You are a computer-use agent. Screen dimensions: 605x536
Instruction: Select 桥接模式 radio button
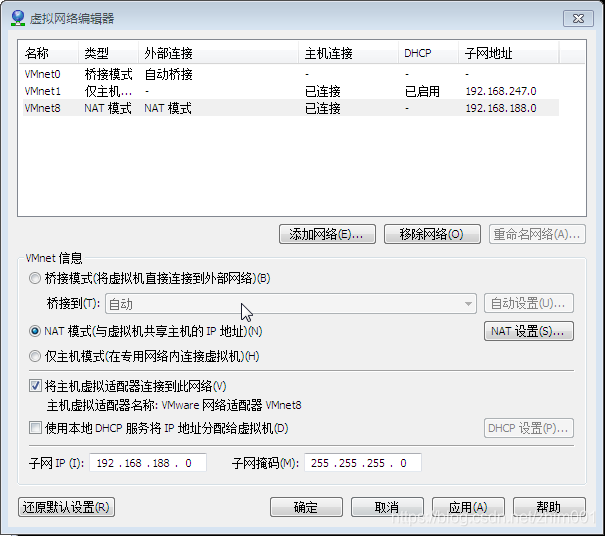(x=35, y=278)
